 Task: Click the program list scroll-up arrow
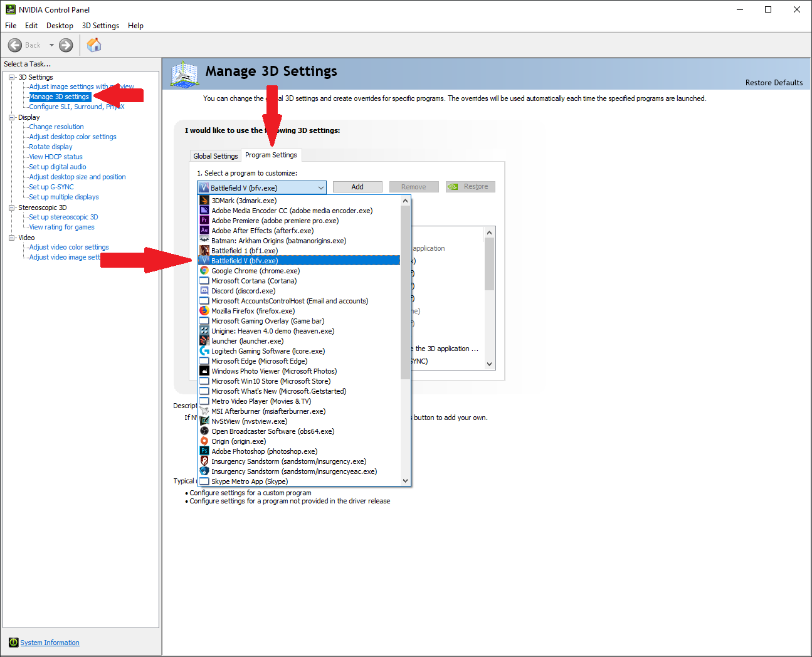[405, 201]
